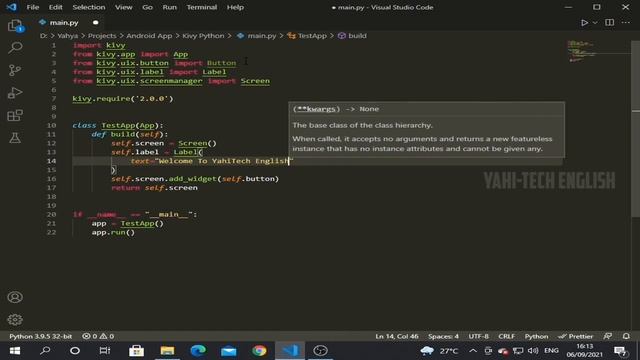
Task: Open the Edit menu
Action: pos(56,7)
